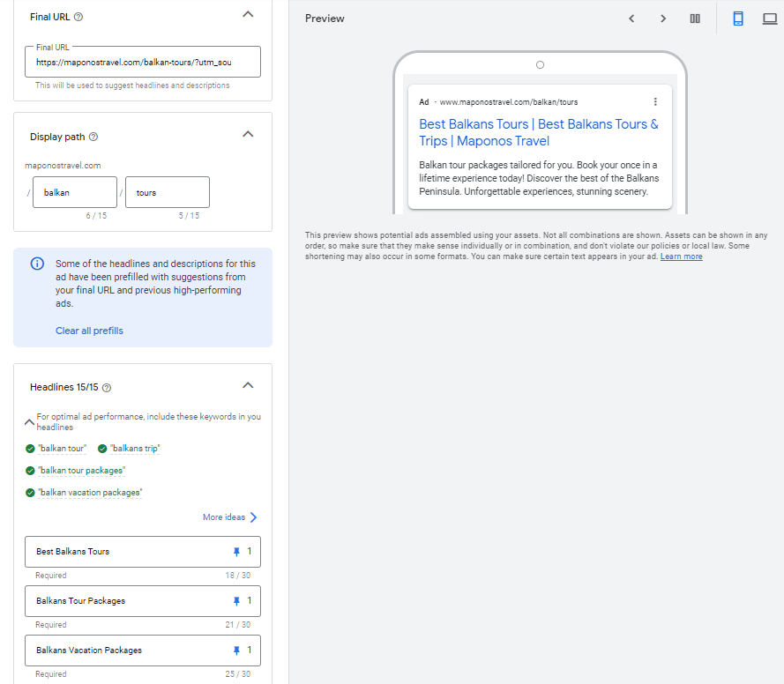Click Headlines help question icon
The image size is (784, 684).
pos(107,388)
